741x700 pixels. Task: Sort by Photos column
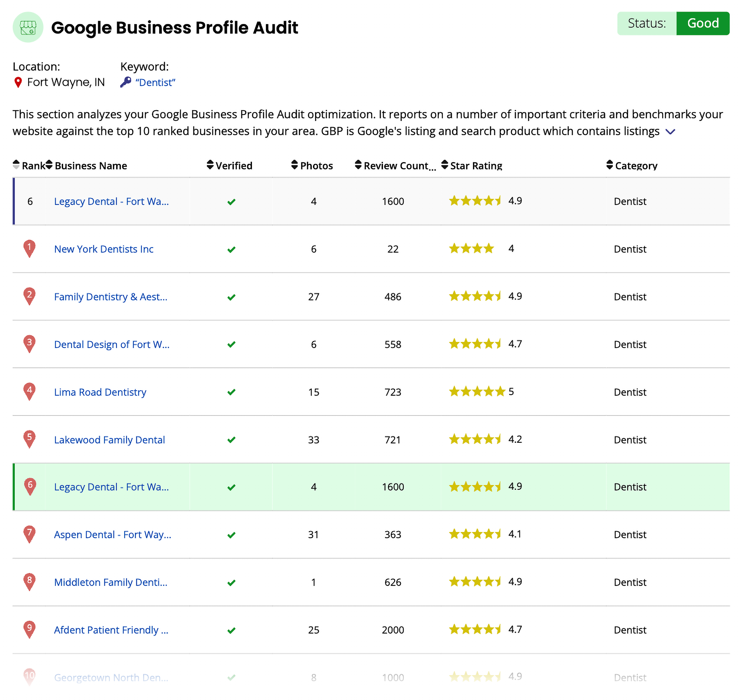pyautogui.click(x=312, y=165)
